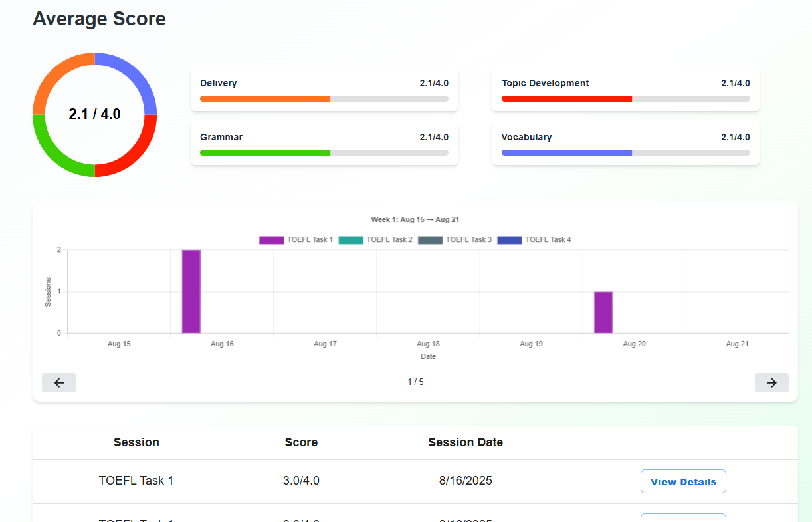Toggle TOEFL Task 1 legend item
Viewport: 812px width, 522px height.
pos(296,239)
